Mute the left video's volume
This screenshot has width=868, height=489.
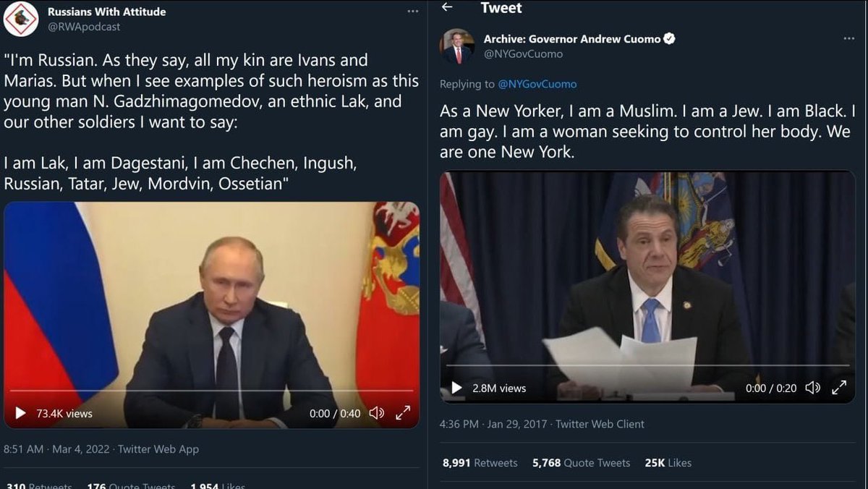coord(376,414)
